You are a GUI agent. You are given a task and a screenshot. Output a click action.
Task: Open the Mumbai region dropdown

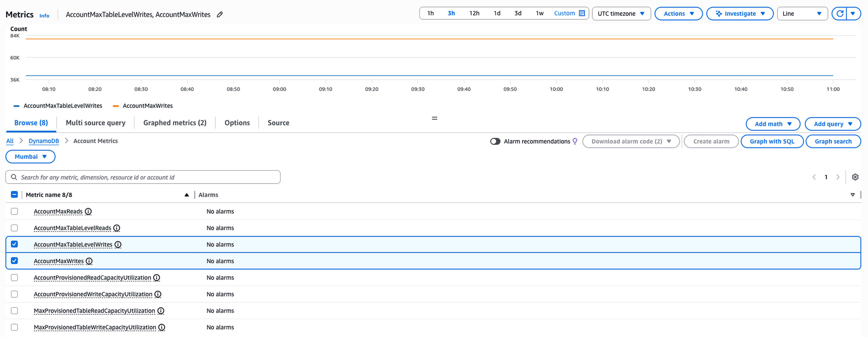coord(30,157)
